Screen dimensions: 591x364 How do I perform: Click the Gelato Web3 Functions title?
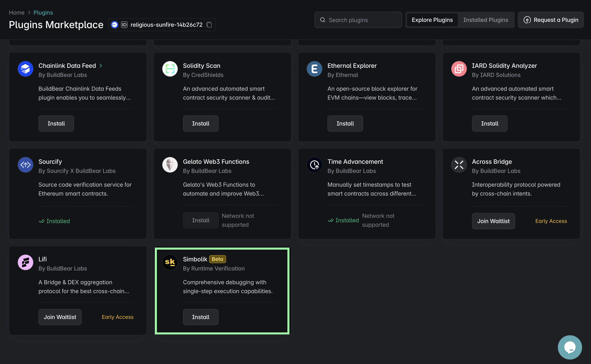(216, 162)
